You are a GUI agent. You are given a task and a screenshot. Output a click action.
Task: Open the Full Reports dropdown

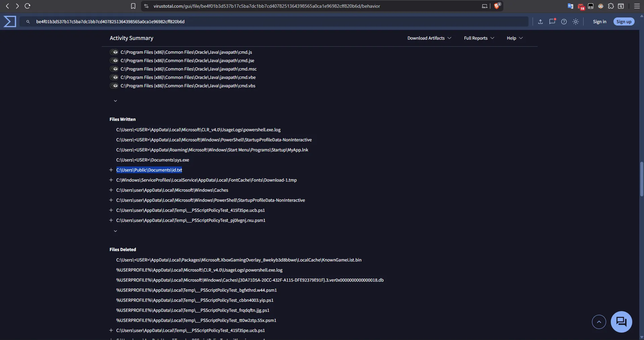point(479,38)
